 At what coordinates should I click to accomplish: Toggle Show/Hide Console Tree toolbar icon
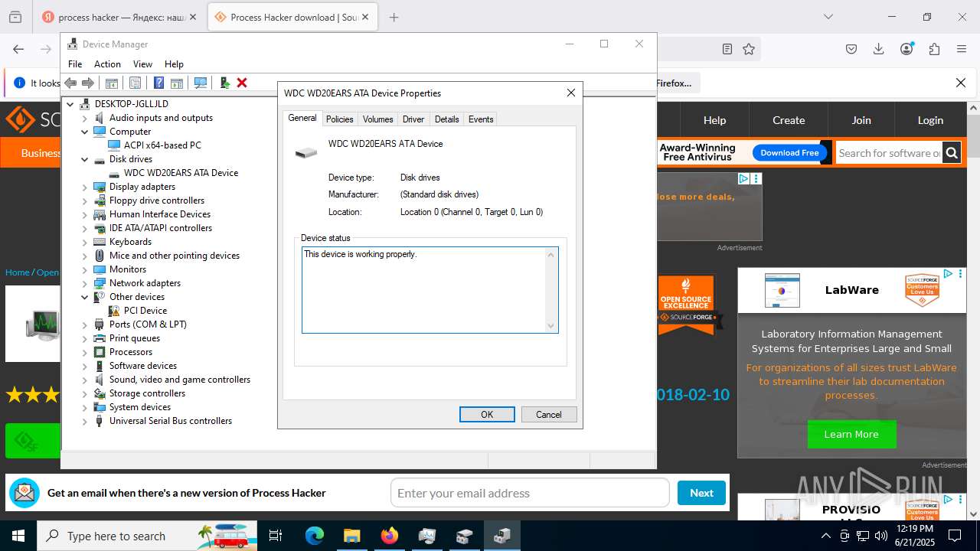111,83
